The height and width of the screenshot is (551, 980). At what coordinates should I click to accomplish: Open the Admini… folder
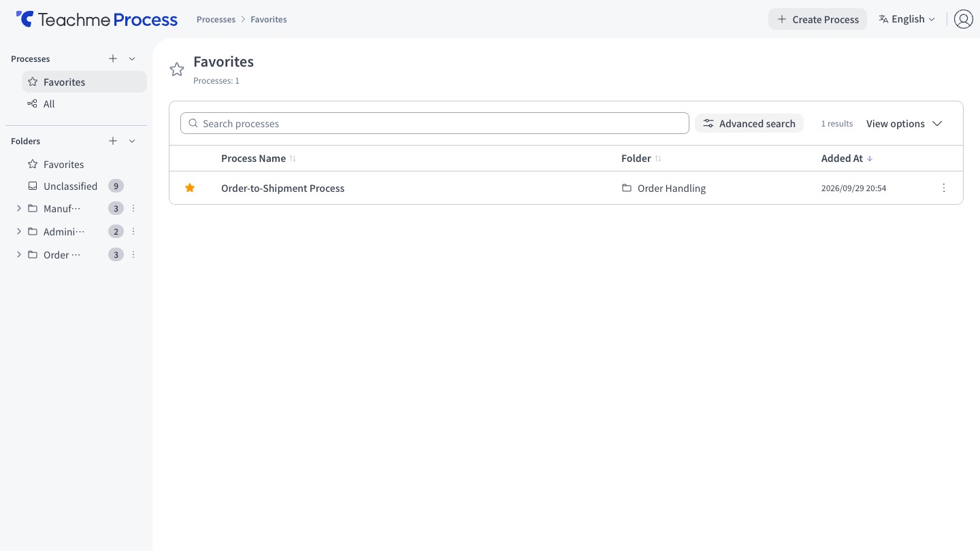click(x=64, y=231)
